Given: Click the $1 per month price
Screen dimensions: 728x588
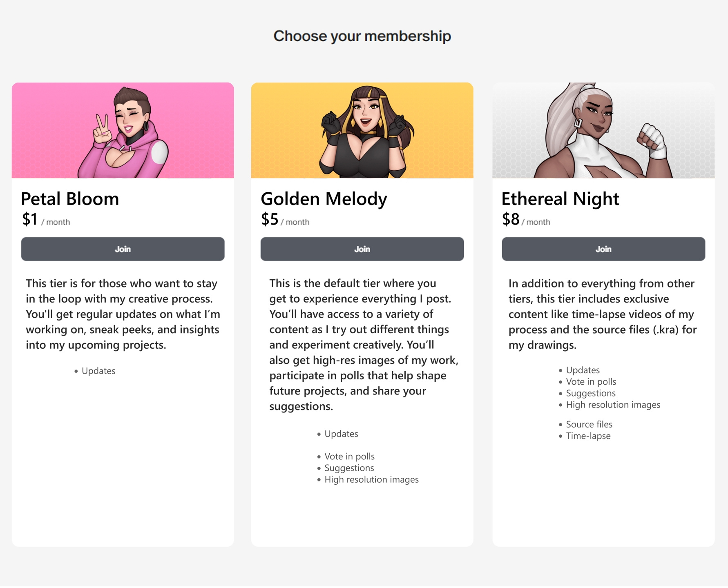Looking at the screenshot, I should coord(46,220).
